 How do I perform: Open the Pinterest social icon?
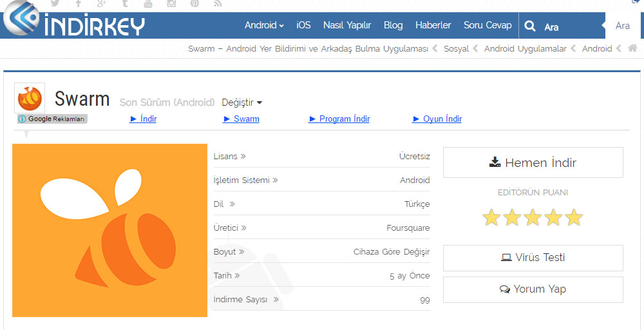(x=194, y=3)
